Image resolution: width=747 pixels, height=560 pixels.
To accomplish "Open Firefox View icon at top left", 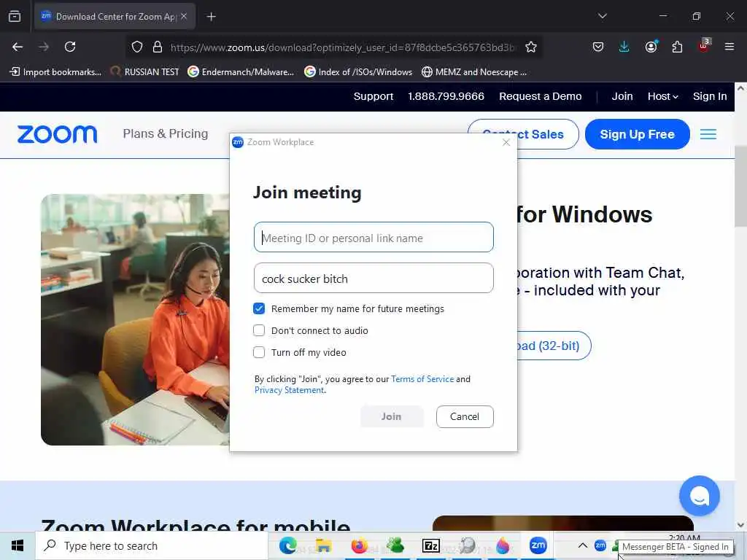I will (x=15, y=16).
